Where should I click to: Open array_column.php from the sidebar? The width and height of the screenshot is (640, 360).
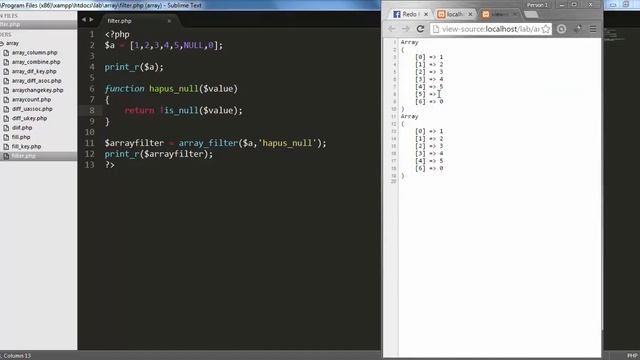pos(34,53)
